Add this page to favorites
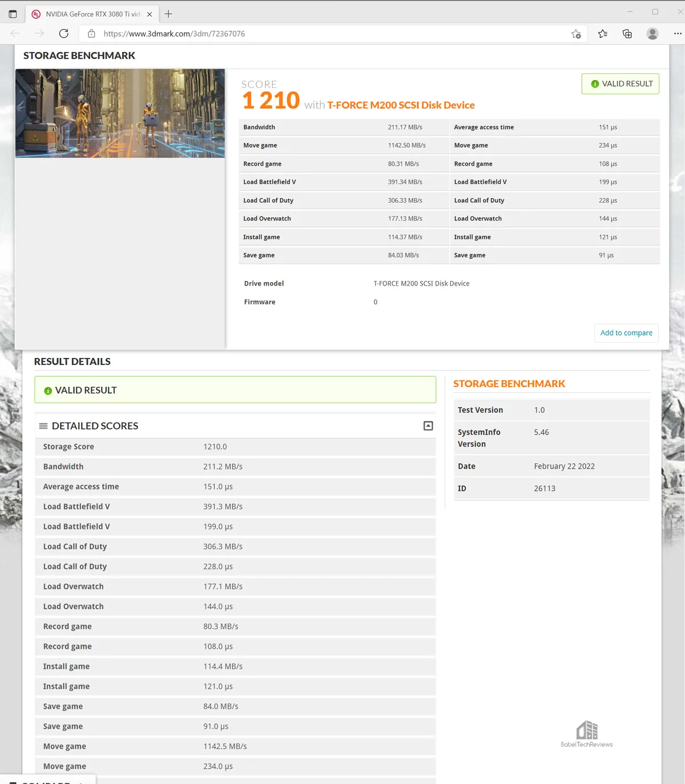 (576, 34)
